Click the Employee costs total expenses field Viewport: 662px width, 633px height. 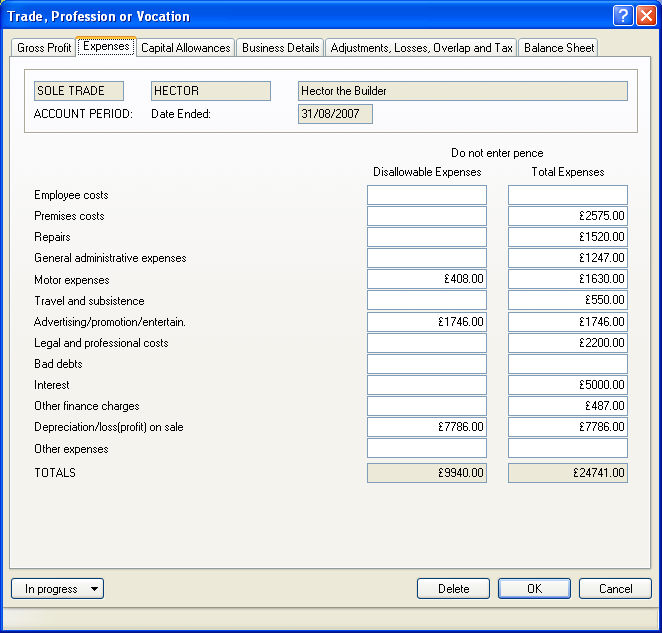[x=567, y=195]
